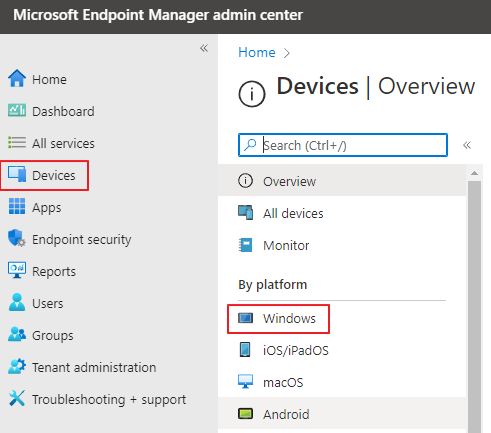Click the Search (Ctrl+/) input field

pyautogui.click(x=343, y=145)
